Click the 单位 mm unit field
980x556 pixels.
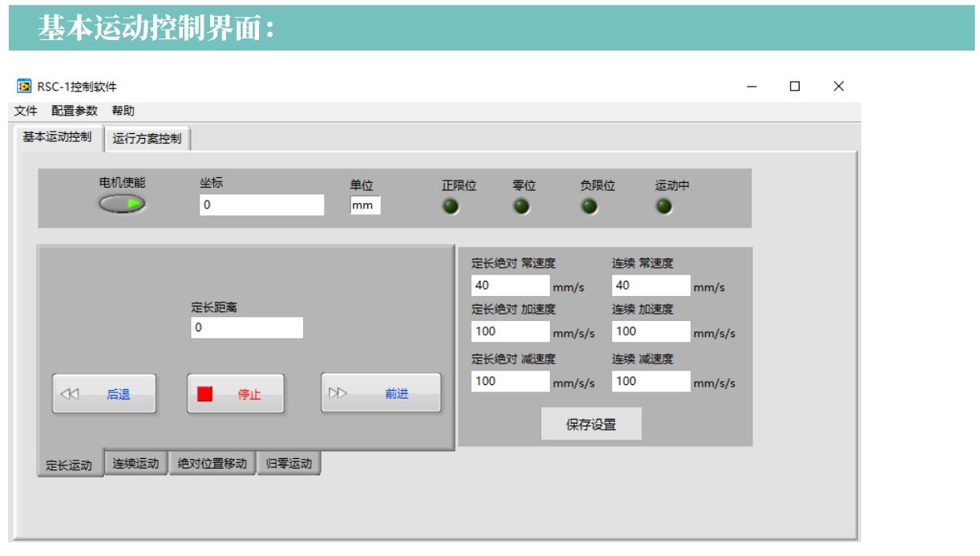tap(365, 206)
